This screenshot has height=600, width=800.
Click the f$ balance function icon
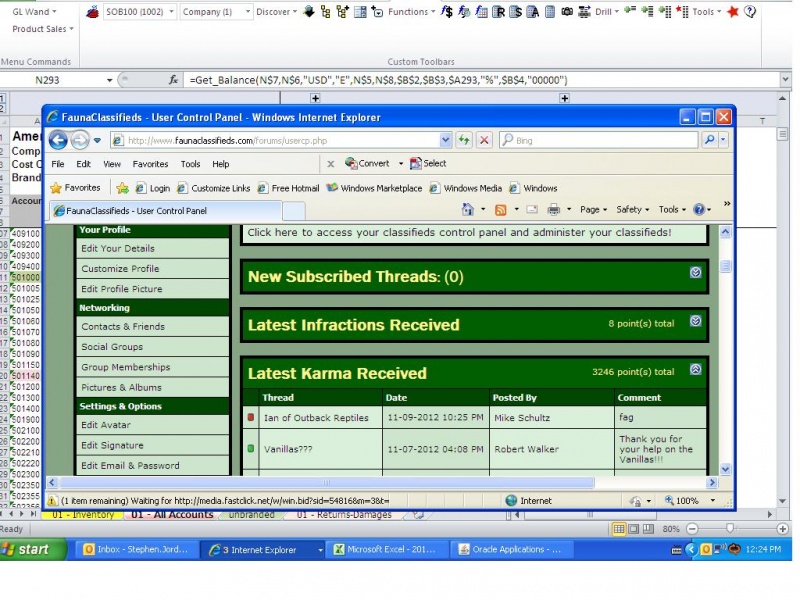point(447,12)
